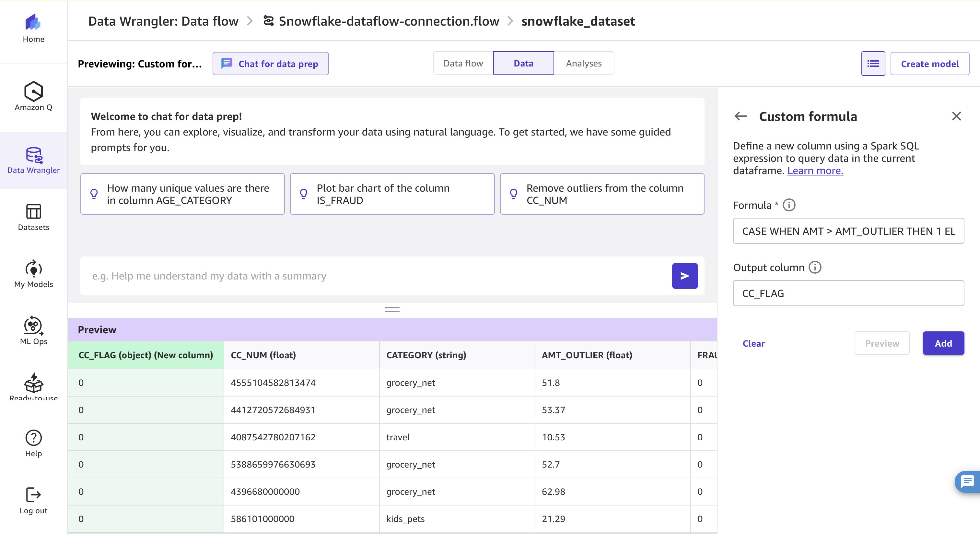Click cell 4555104582813474
The image size is (980, 535).
[302, 382]
